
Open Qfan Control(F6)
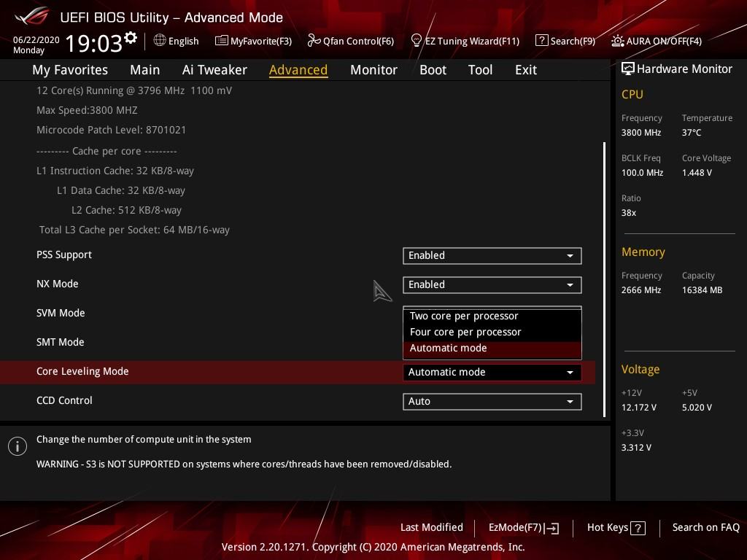[351, 41]
